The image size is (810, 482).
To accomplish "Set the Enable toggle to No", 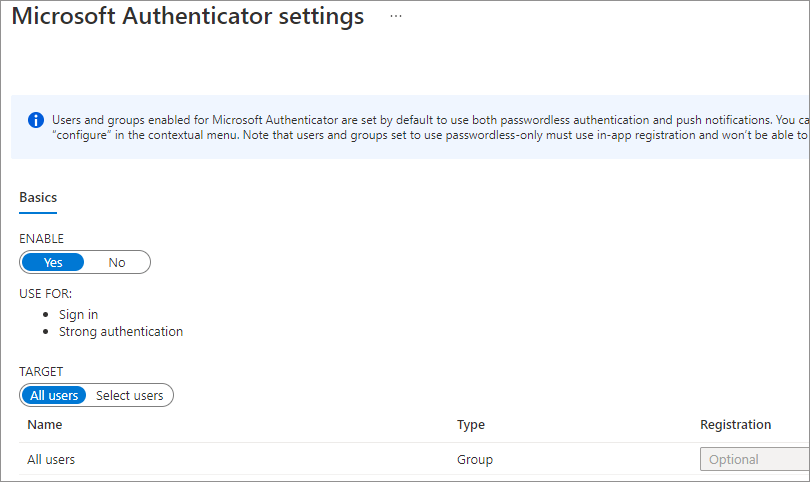I will pyautogui.click(x=117, y=263).
